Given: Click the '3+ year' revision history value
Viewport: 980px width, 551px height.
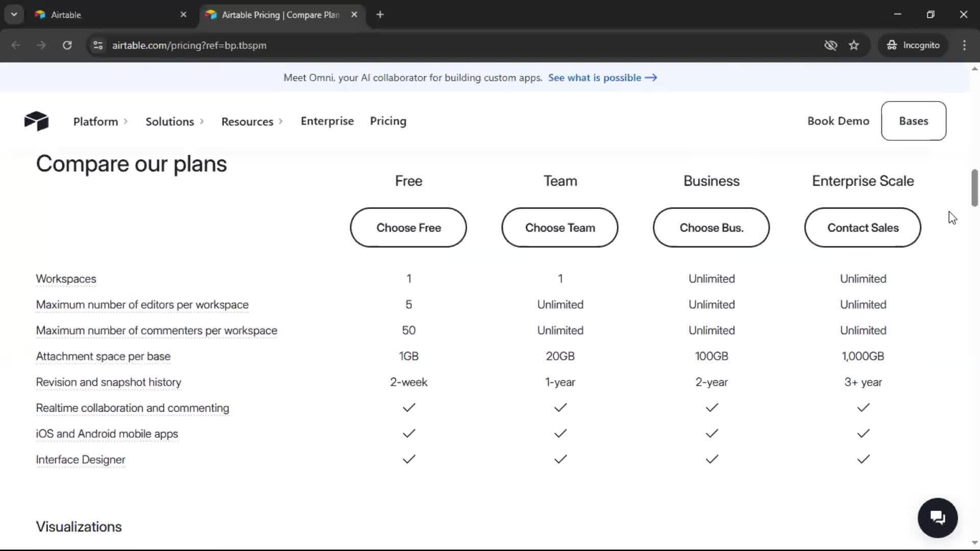Looking at the screenshot, I should [x=863, y=382].
